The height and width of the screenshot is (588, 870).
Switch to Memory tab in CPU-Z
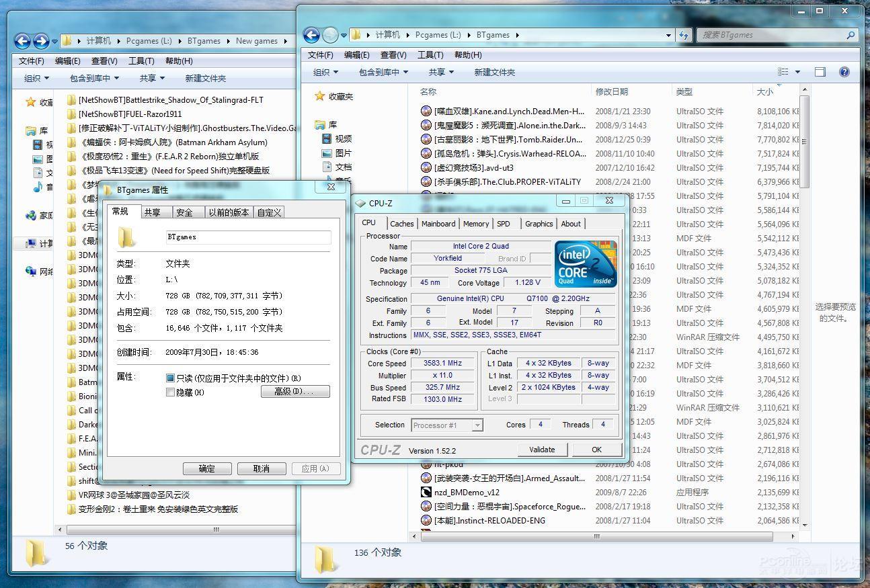click(475, 224)
